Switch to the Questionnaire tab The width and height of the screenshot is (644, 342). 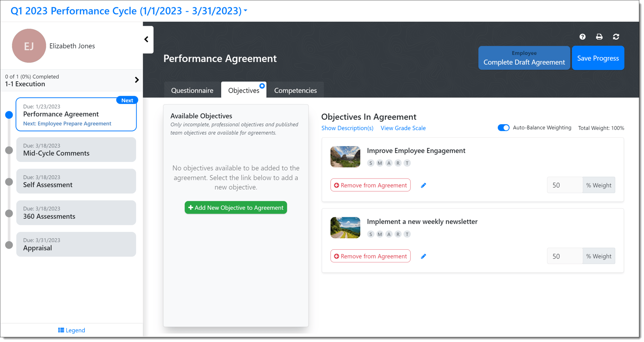192,90
